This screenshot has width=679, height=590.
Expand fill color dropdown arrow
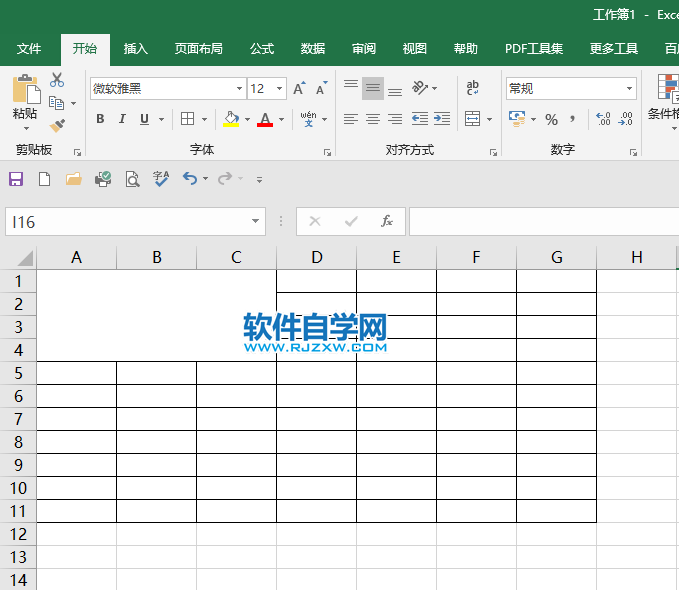point(247,119)
